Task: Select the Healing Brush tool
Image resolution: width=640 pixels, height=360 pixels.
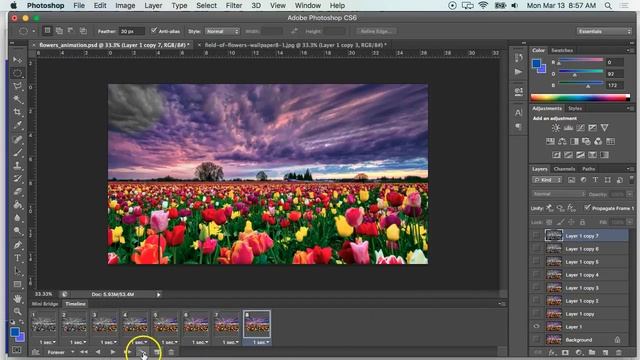Action: point(17,140)
